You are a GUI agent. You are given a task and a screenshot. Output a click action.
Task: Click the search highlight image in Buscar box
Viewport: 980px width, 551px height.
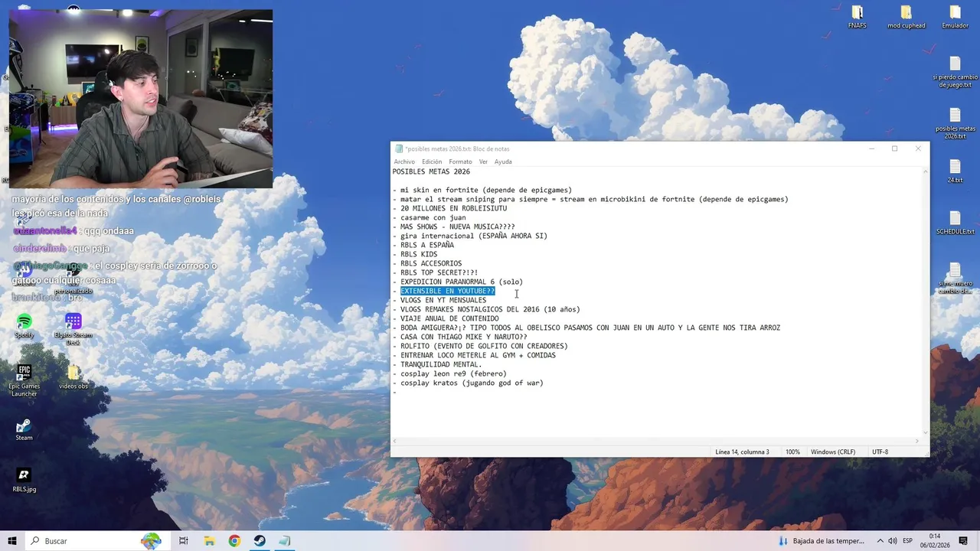[151, 540]
